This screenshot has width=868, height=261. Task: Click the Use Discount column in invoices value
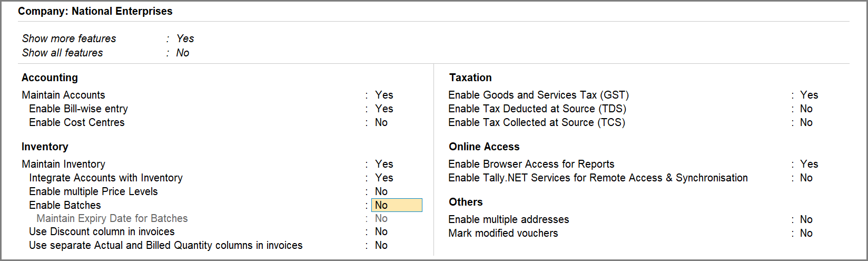(381, 231)
